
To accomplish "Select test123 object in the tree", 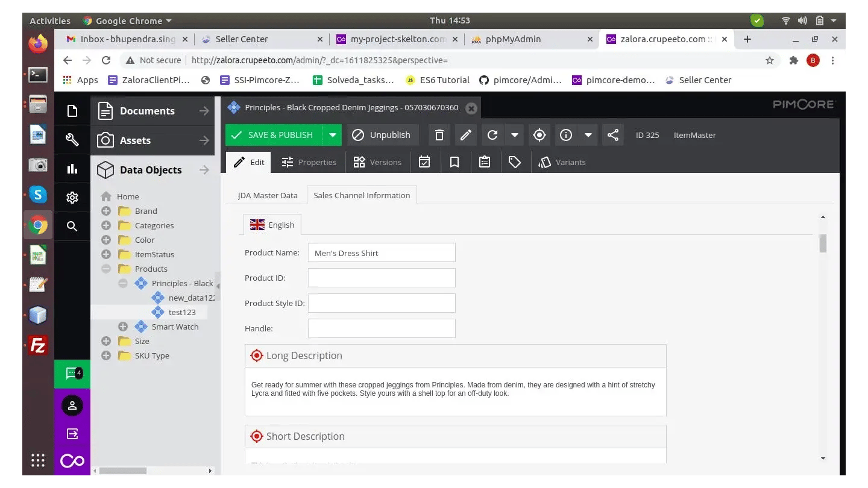I will pos(181,312).
